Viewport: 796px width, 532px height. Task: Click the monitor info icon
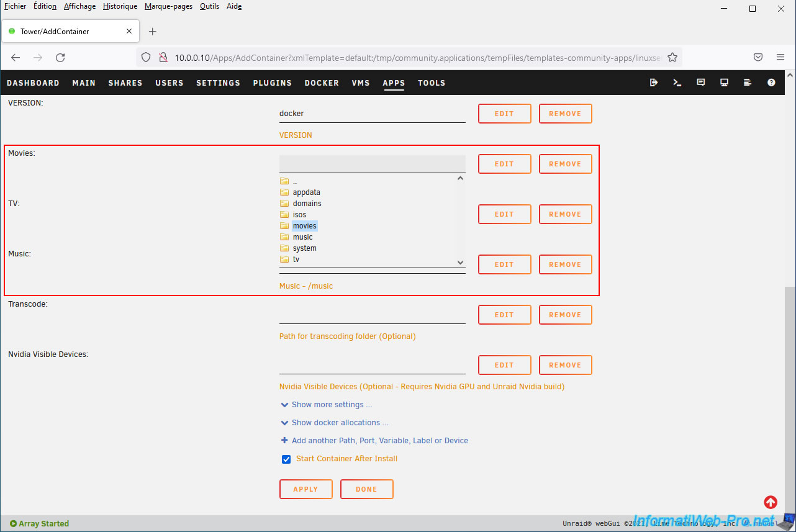724,83
